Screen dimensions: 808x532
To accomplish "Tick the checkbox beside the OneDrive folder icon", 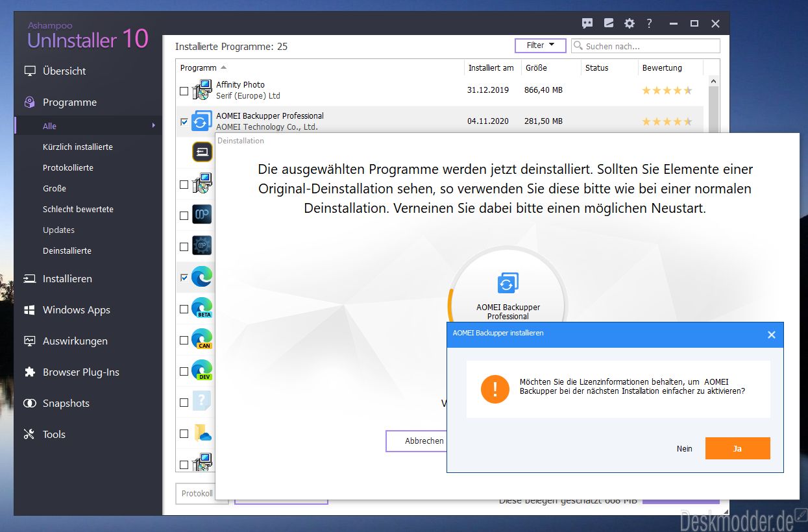I will 184,433.
